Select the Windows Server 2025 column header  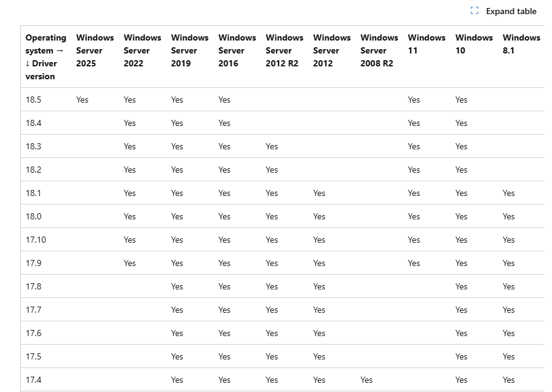(95, 50)
